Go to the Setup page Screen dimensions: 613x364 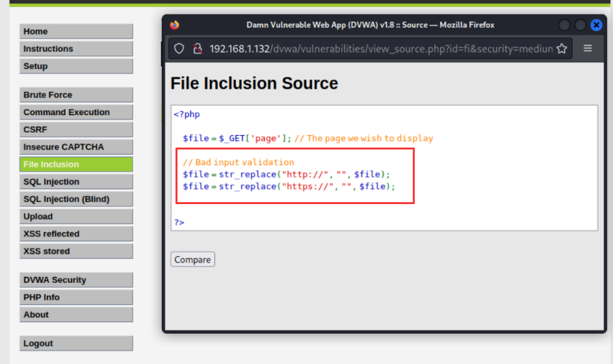tap(76, 66)
